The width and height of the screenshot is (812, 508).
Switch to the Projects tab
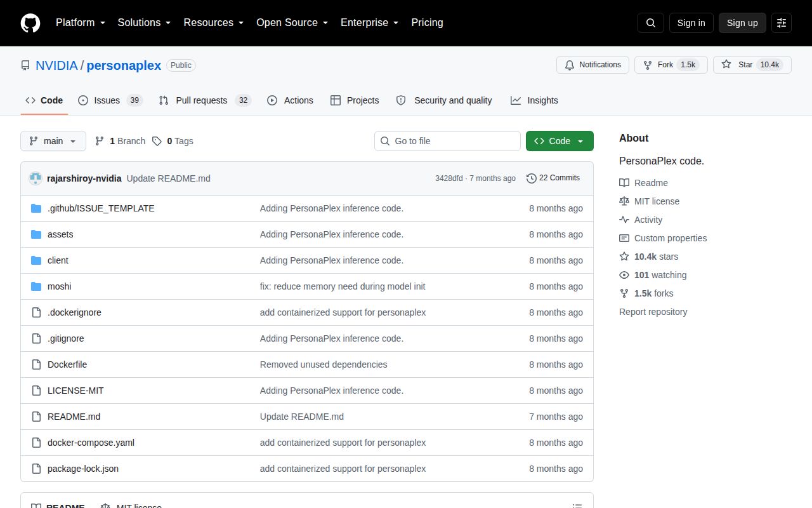[355, 100]
